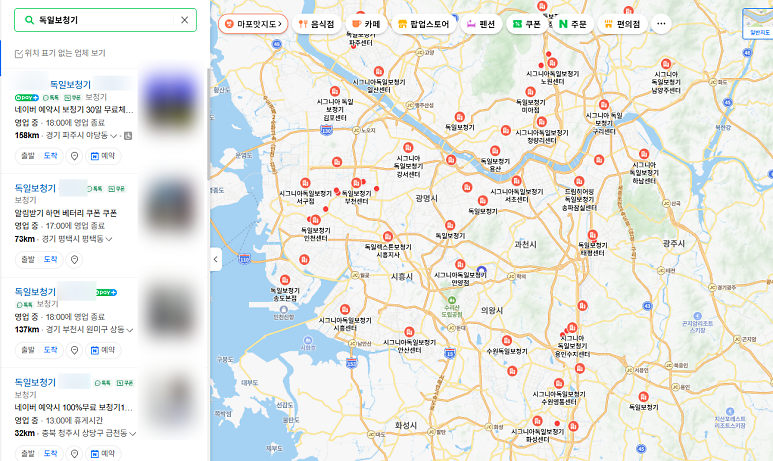The width and height of the screenshot is (773, 461).
Task: Open 독일보청기 listing title in 평택시
Action: tap(35, 188)
